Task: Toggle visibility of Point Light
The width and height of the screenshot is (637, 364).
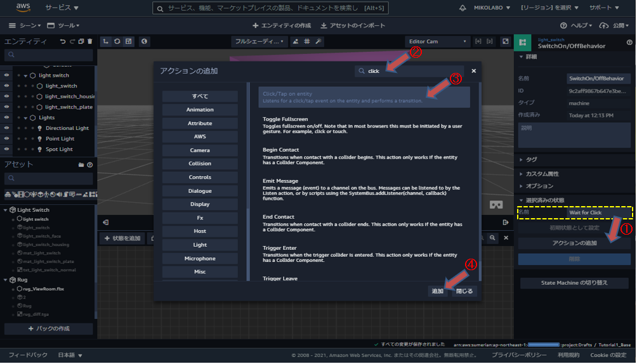Action: [6, 139]
